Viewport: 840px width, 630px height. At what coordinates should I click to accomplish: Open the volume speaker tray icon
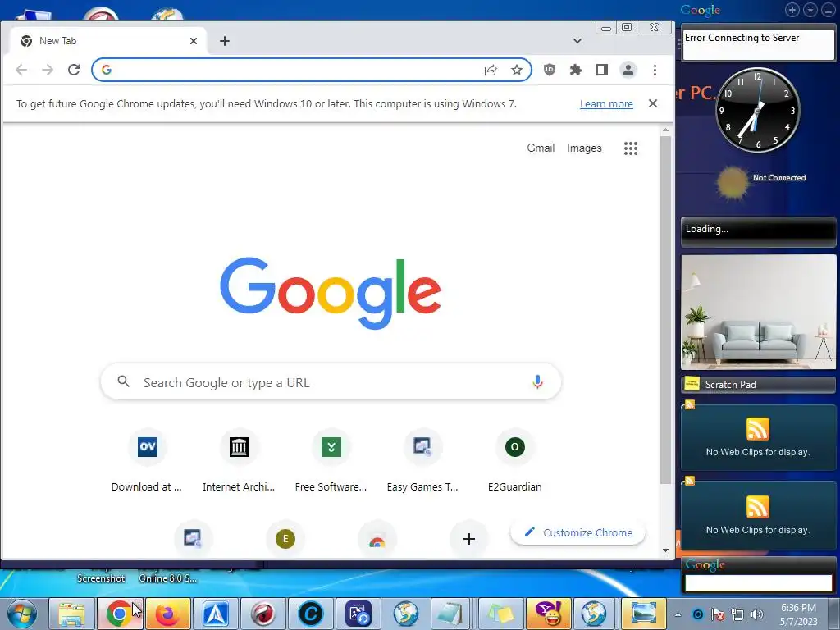757,614
